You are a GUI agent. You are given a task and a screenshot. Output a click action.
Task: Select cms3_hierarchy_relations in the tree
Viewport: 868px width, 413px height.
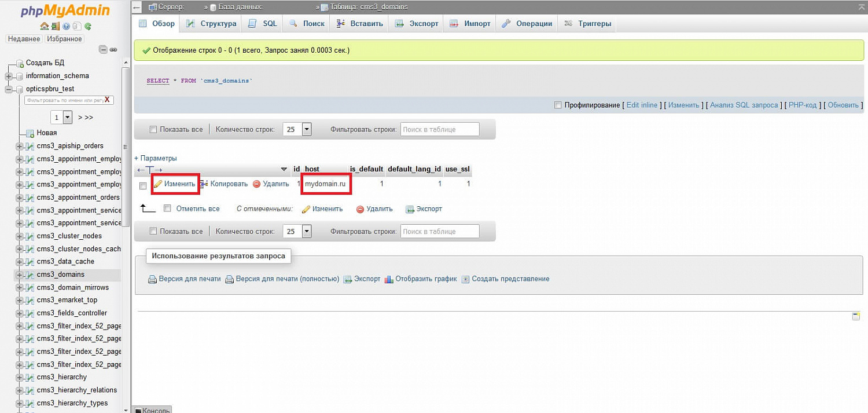click(x=77, y=390)
